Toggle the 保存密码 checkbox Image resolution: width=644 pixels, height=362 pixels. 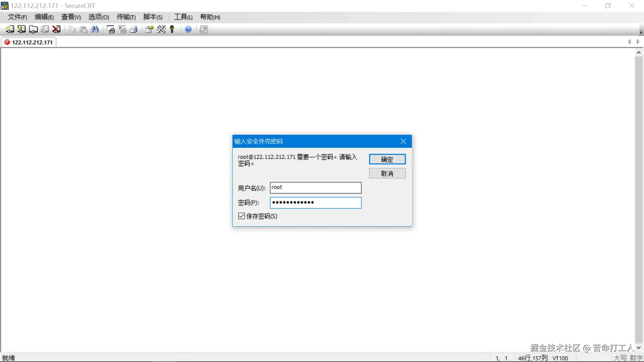coord(241,216)
